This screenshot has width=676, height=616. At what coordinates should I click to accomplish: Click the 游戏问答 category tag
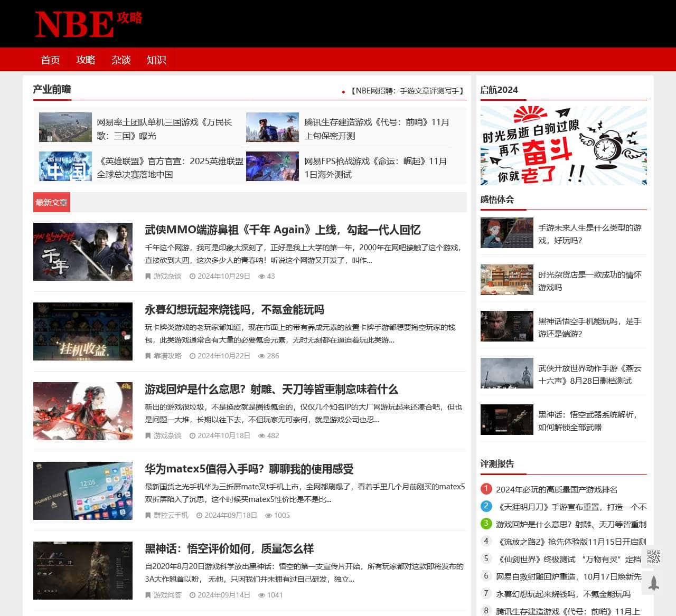tap(167, 595)
